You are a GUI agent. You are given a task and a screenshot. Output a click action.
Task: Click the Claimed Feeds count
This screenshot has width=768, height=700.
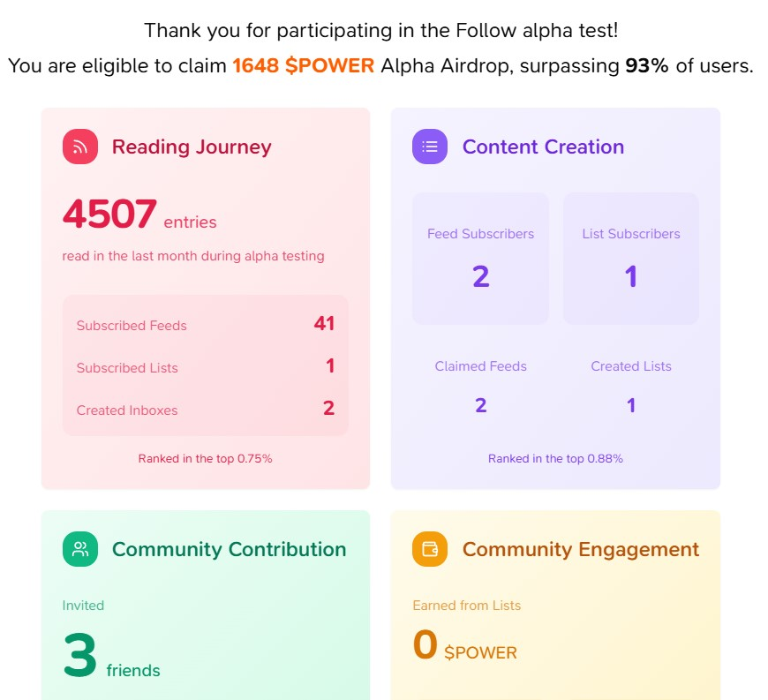(x=480, y=405)
